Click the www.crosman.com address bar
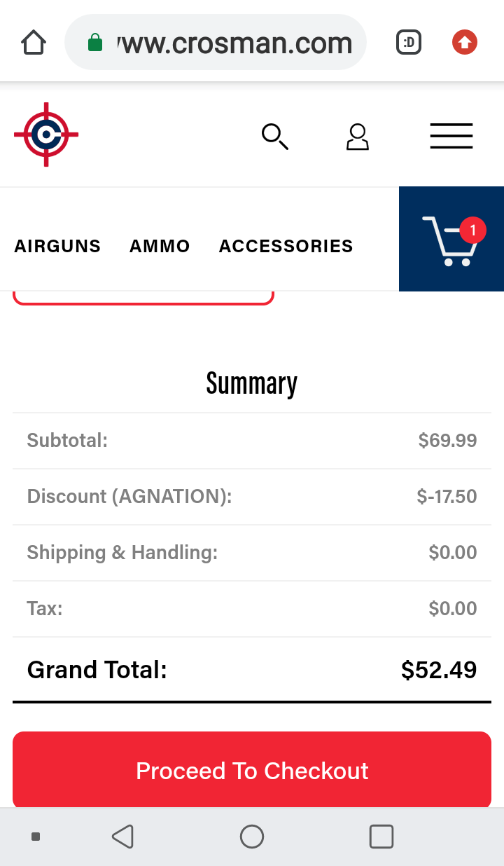The width and height of the screenshot is (504, 866). click(216, 43)
